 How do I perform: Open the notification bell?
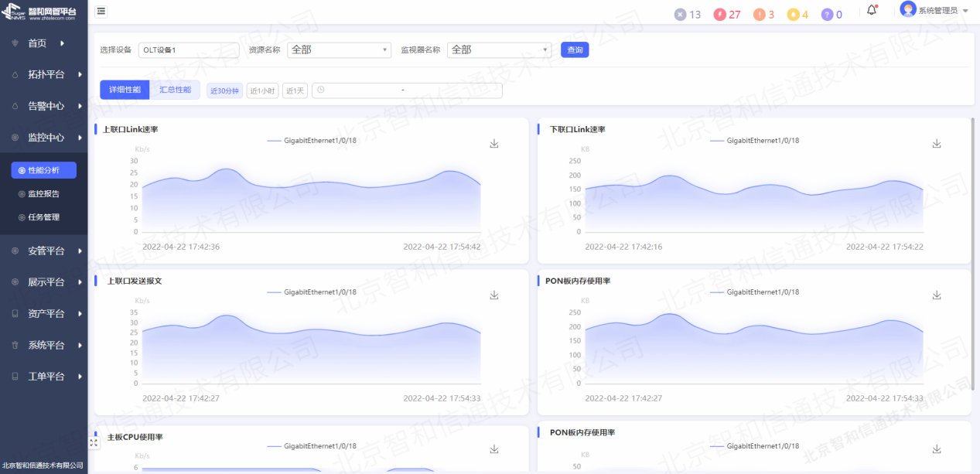[x=872, y=10]
